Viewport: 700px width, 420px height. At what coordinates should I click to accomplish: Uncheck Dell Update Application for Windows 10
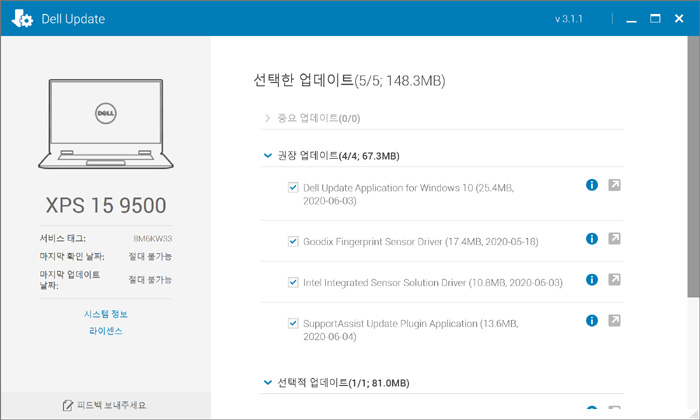coord(293,187)
